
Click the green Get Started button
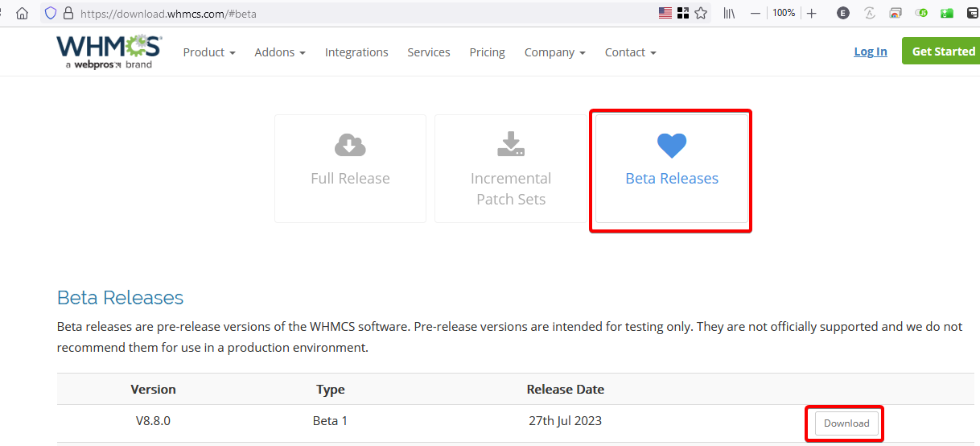[x=943, y=51]
